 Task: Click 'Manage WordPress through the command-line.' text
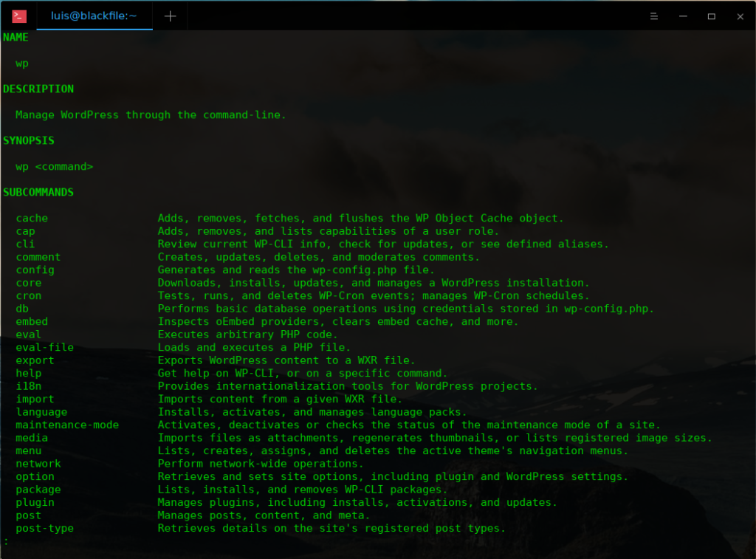click(151, 115)
